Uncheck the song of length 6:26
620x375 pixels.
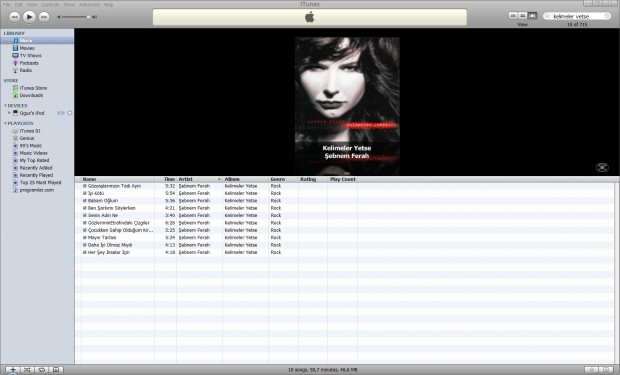pos(85,223)
